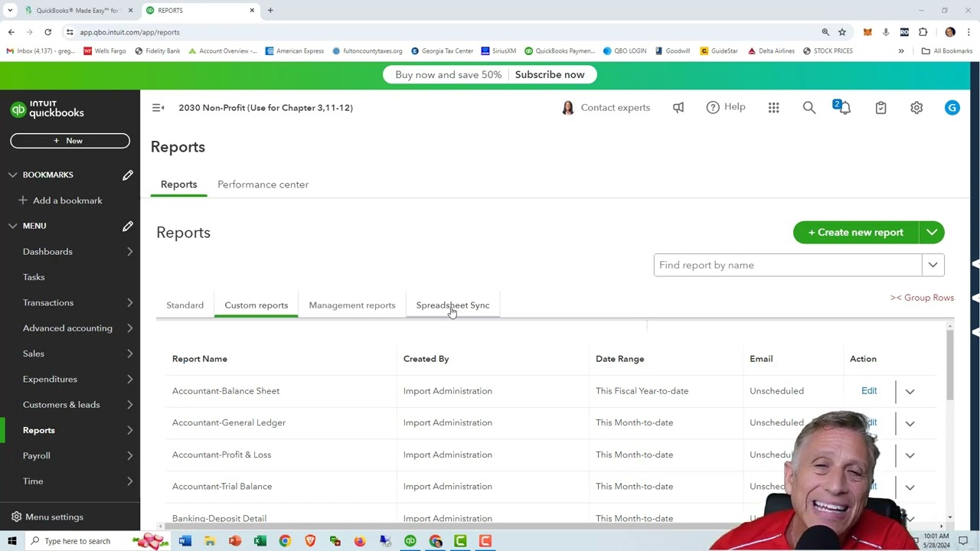Collapse the MENU section
This screenshot has width=980, height=551.
coord(13,226)
